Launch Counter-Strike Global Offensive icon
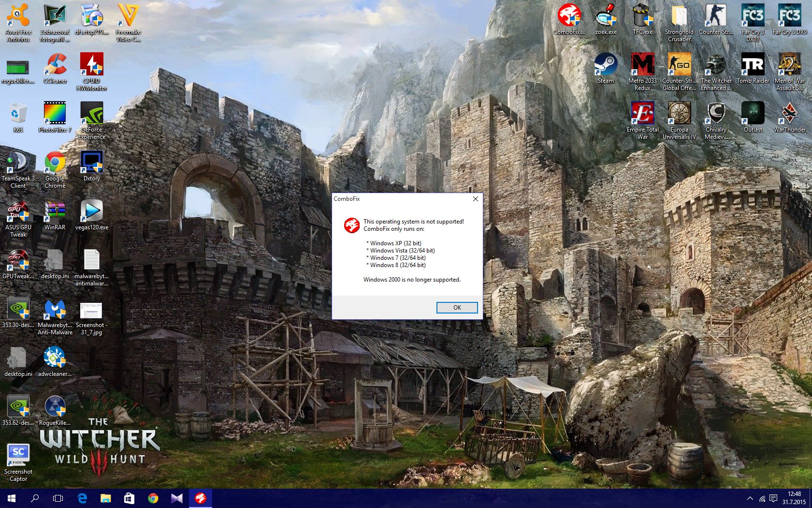The width and height of the screenshot is (812, 508). point(679,71)
